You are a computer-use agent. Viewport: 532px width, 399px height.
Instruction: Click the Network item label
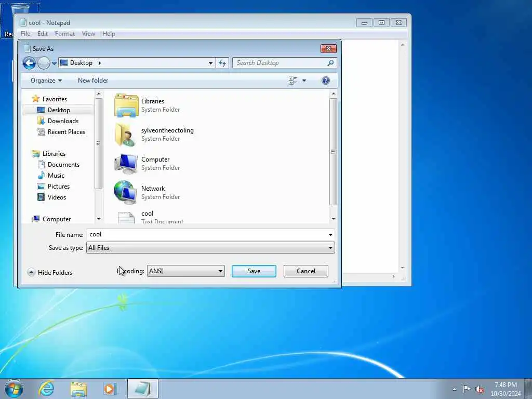[x=153, y=188]
